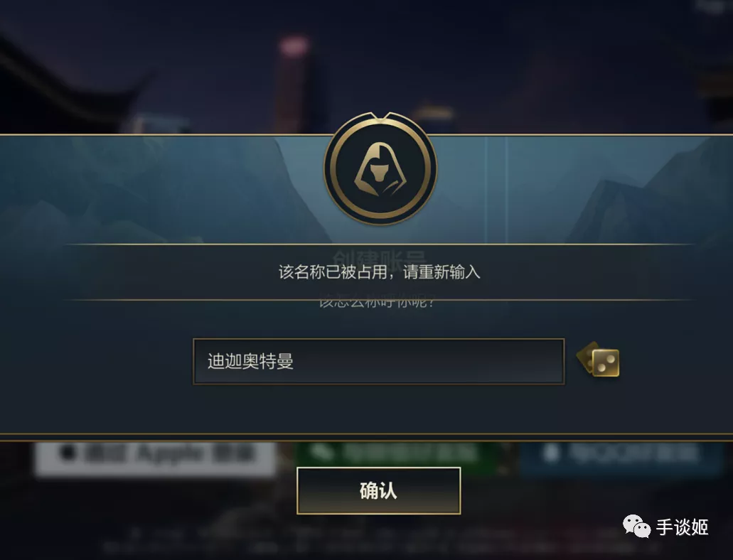Viewport: 733px width, 560px height.
Task: Click the QQ penguin icon on the blurred blue button
Action: 552,453
